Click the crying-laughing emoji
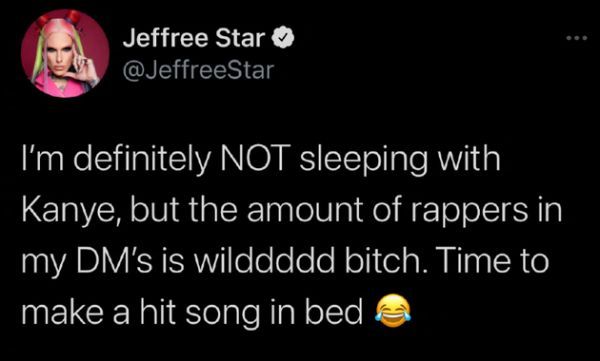 tap(393, 310)
